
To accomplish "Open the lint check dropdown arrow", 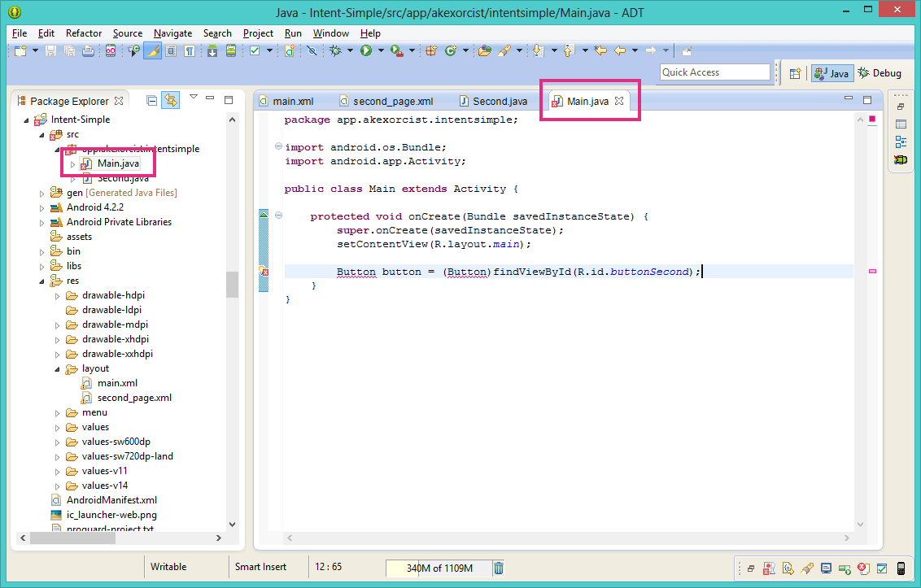I will 269,51.
